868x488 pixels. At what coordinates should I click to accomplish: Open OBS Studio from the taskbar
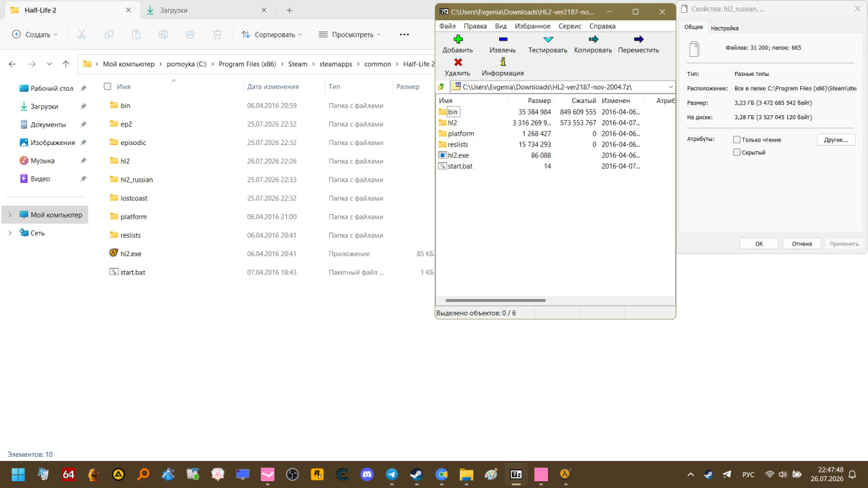point(293,474)
